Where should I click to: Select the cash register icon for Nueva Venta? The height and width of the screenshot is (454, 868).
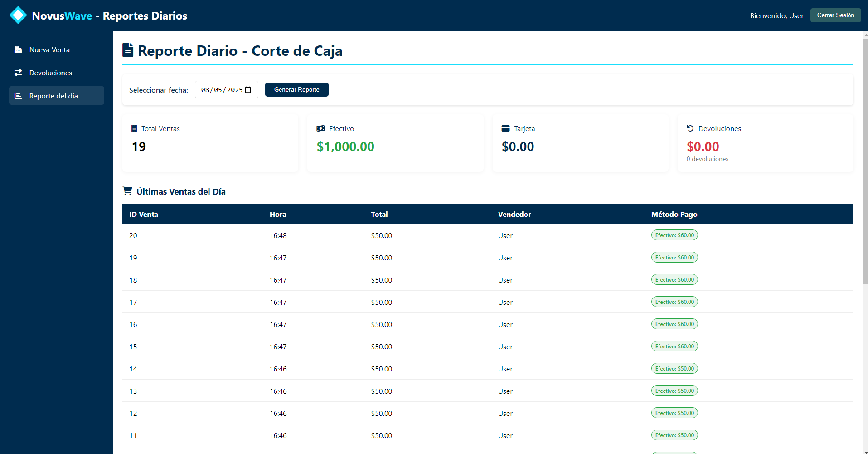(18, 49)
